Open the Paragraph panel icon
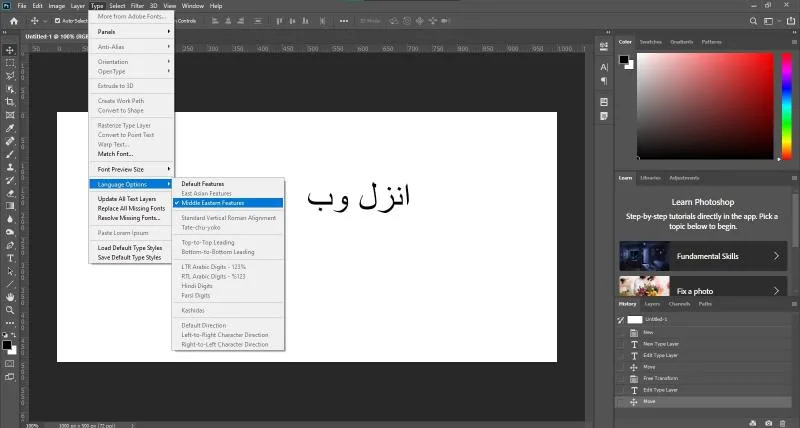800x428 pixels. (x=604, y=81)
